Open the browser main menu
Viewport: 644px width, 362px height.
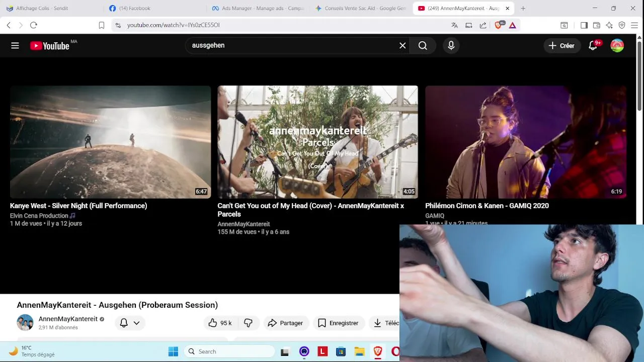(x=634, y=25)
